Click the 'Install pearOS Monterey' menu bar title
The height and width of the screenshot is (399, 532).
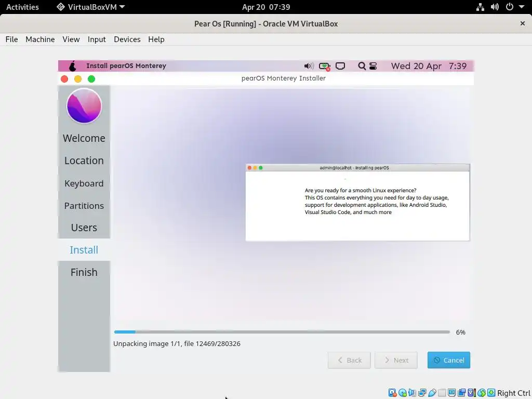coord(126,66)
